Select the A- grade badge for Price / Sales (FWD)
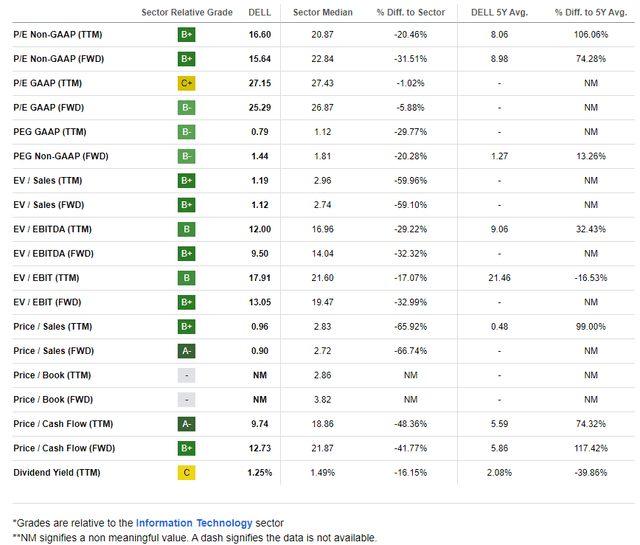 (x=187, y=351)
